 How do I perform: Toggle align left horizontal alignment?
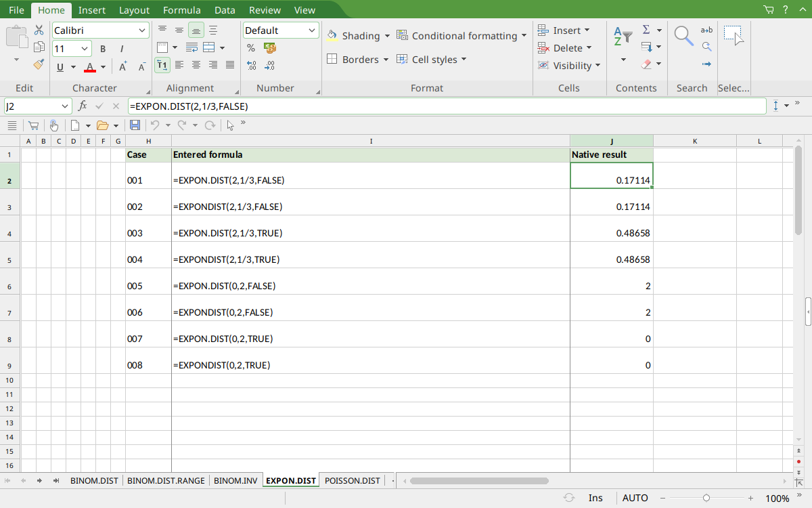tap(179, 65)
